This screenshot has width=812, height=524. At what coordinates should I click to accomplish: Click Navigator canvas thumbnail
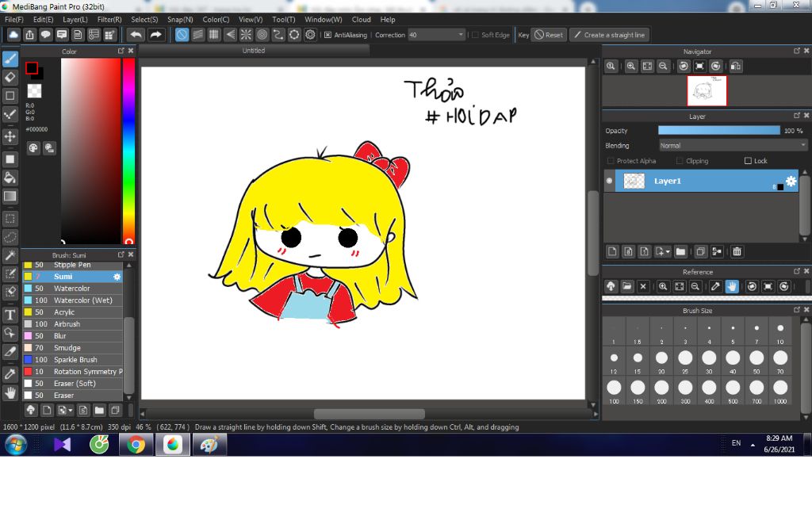pos(707,90)
